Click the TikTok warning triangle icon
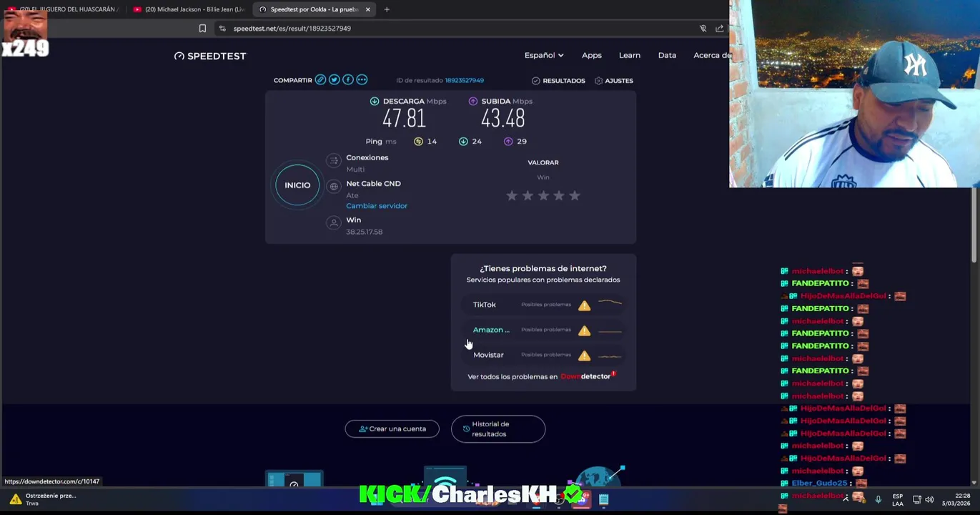This screenshot has height=515, width=980. (x=584, y=305)
